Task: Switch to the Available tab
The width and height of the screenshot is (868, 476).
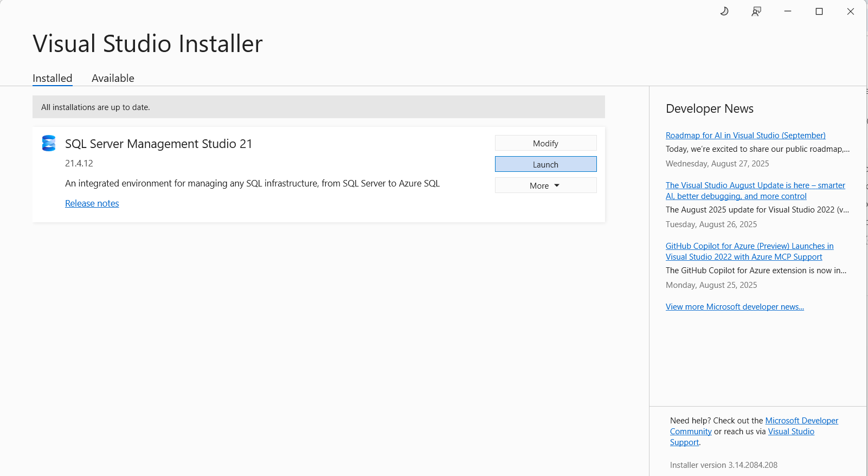Action: (113, 78)
